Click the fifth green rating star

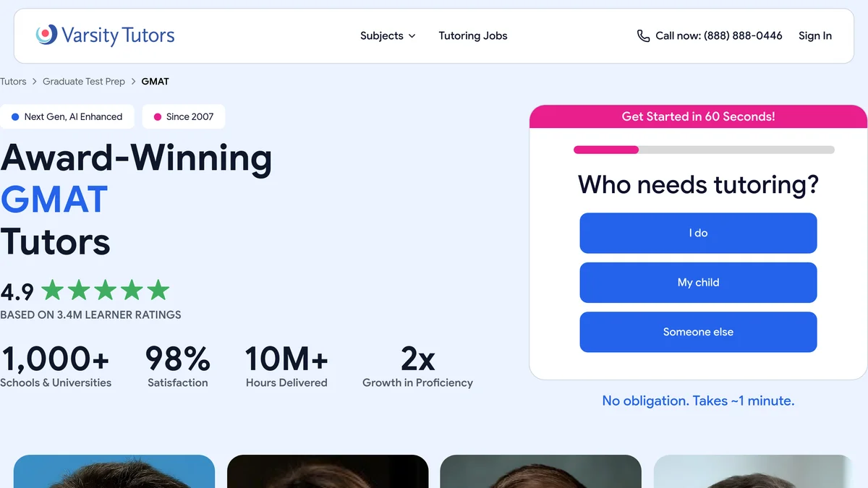tap(158, 290)
